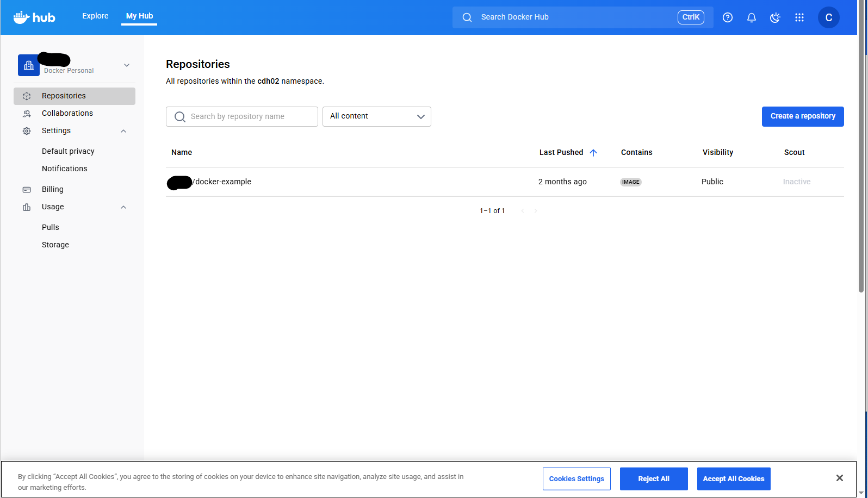Screen dimensions: 868x498
Task: Click Accept All Cookies button
Action: pos(734,479)
